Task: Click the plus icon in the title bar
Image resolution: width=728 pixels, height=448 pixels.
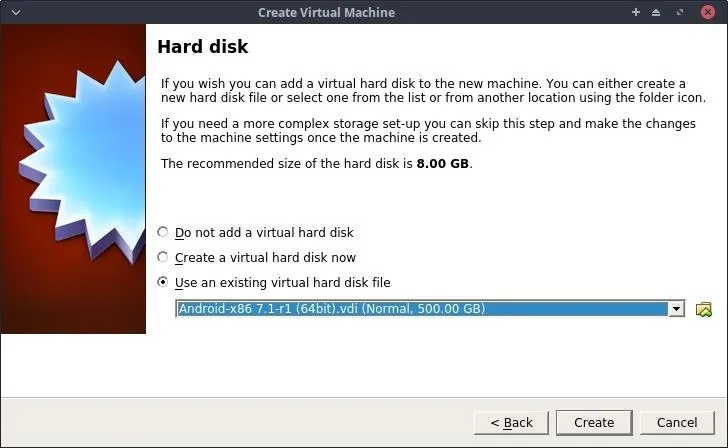Action: click(x=636, y=12)
